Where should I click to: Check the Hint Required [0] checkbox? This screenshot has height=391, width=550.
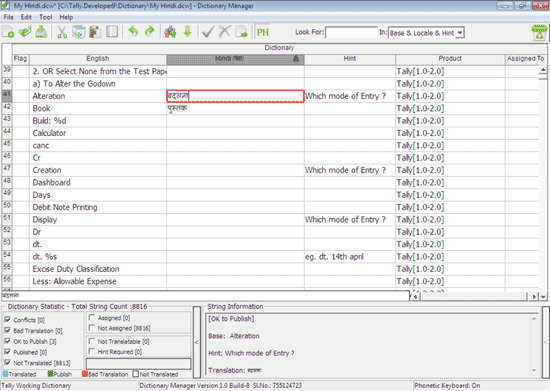point(92,351)
